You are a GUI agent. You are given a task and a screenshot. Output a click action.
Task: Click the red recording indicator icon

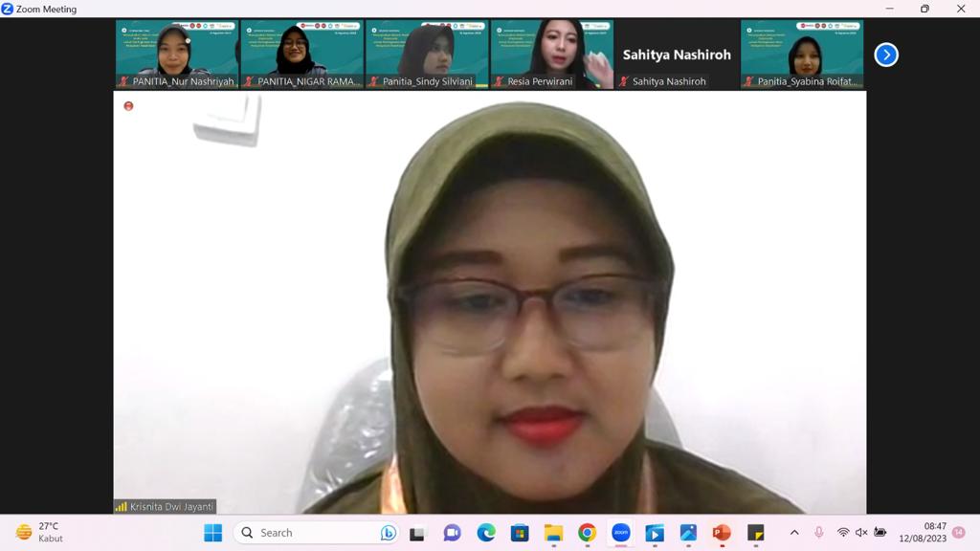coord(128,106)
